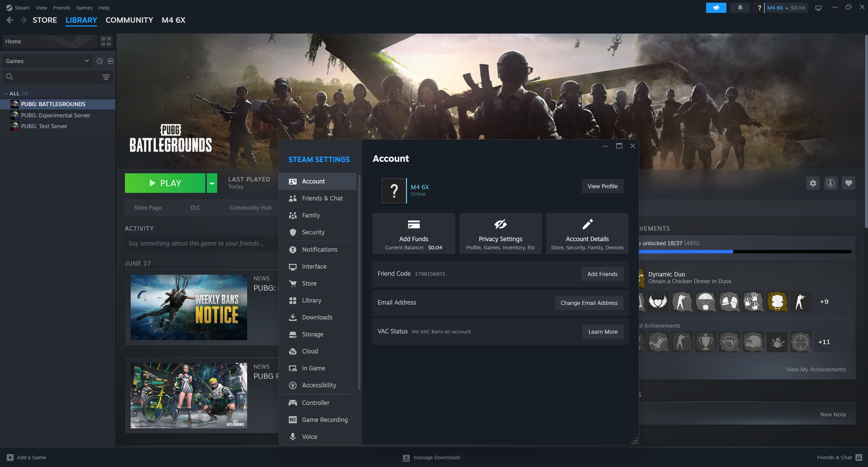Open Weekly Bans Notice news thumbnail
Image resolution: width=868 pixels, height=467 pixels.
(189, 307)
